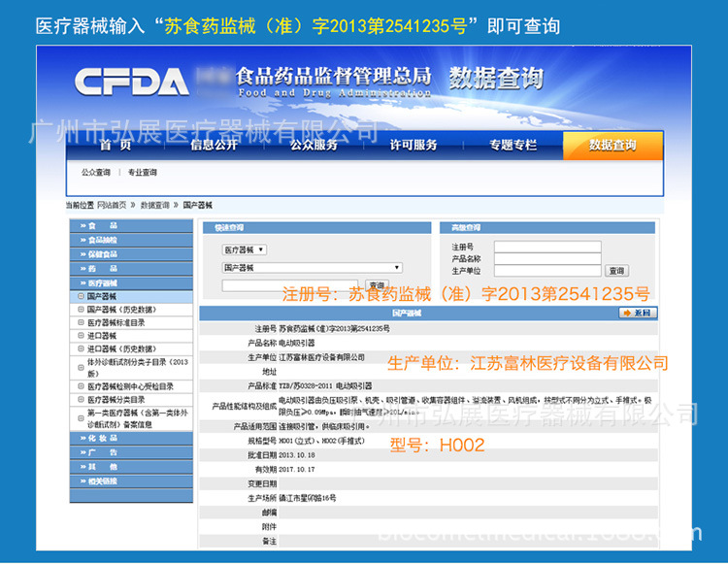
Task: Click product standard YZB/苏0328-2011 电动吸引器
Action: pyautogui.click(x=325, y=385)
